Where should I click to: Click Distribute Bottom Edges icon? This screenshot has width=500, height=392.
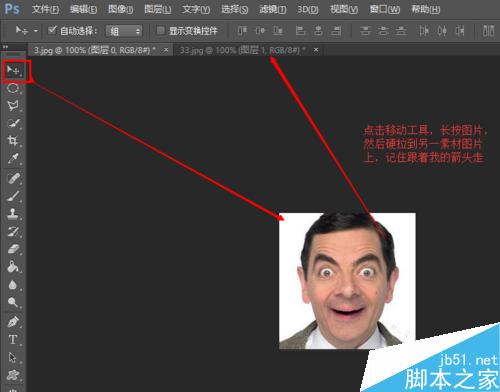click(401, 31)
